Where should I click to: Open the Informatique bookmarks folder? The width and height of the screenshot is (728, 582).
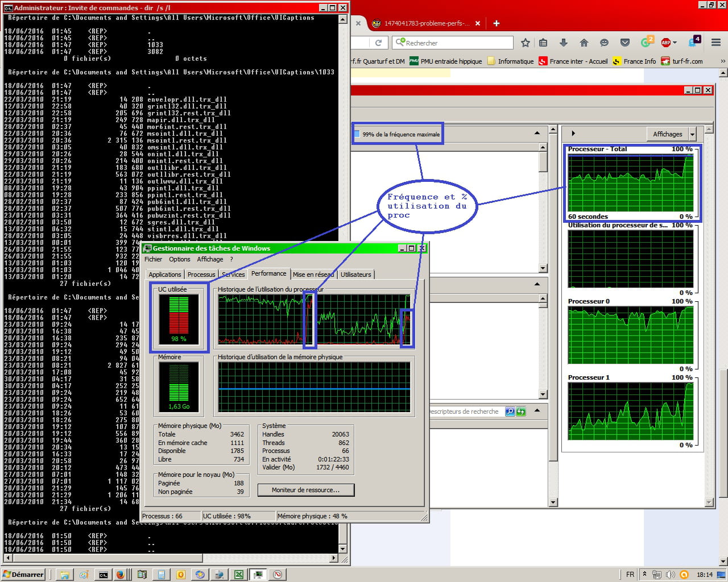click(x=511, y=61)
